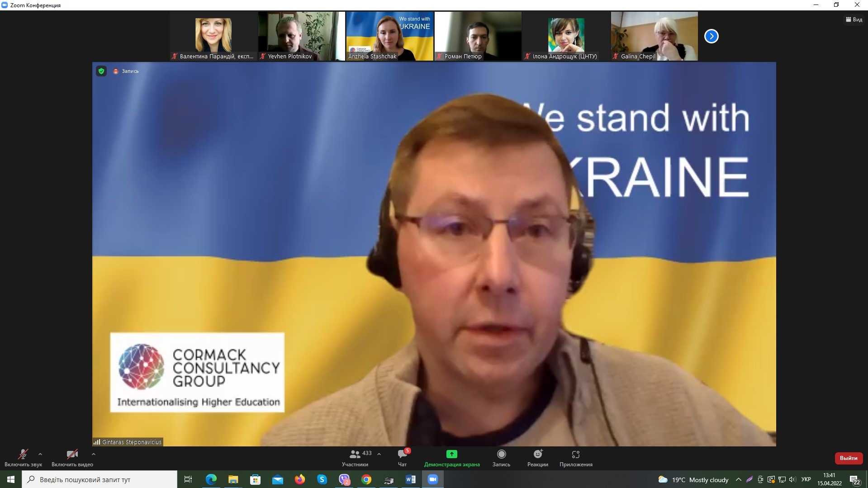Select Роман Петюр's video thumbnail
868x488 pixels.
click(478, 36)
